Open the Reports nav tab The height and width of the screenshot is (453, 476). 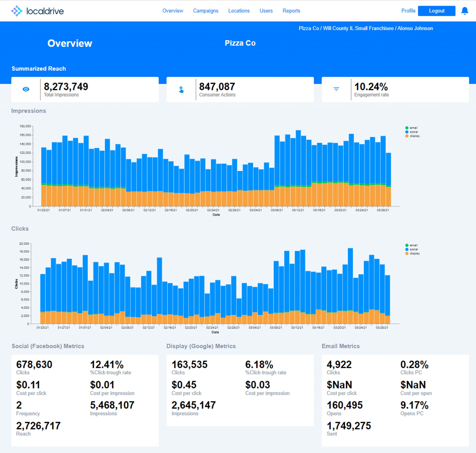point(291,11)
